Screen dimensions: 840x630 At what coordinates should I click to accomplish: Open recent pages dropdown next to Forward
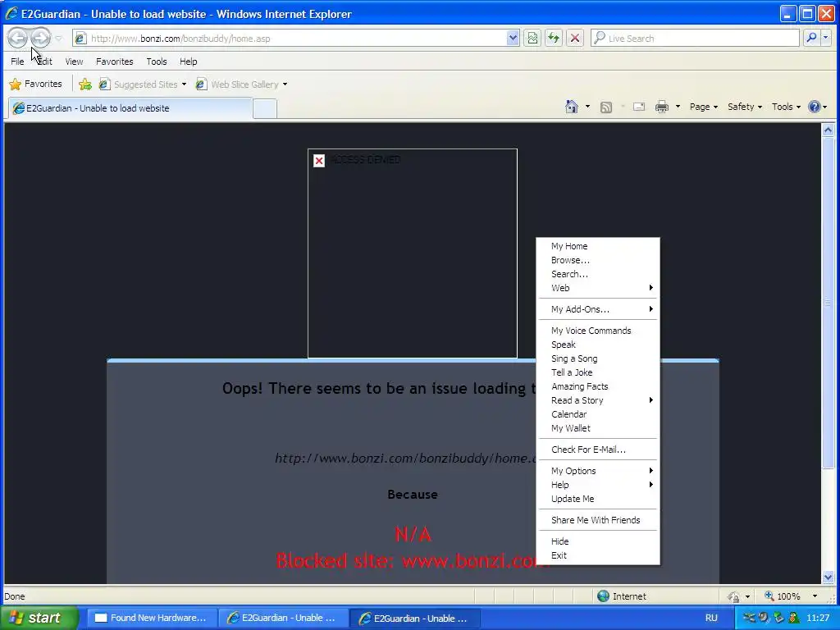pos(58,39)
